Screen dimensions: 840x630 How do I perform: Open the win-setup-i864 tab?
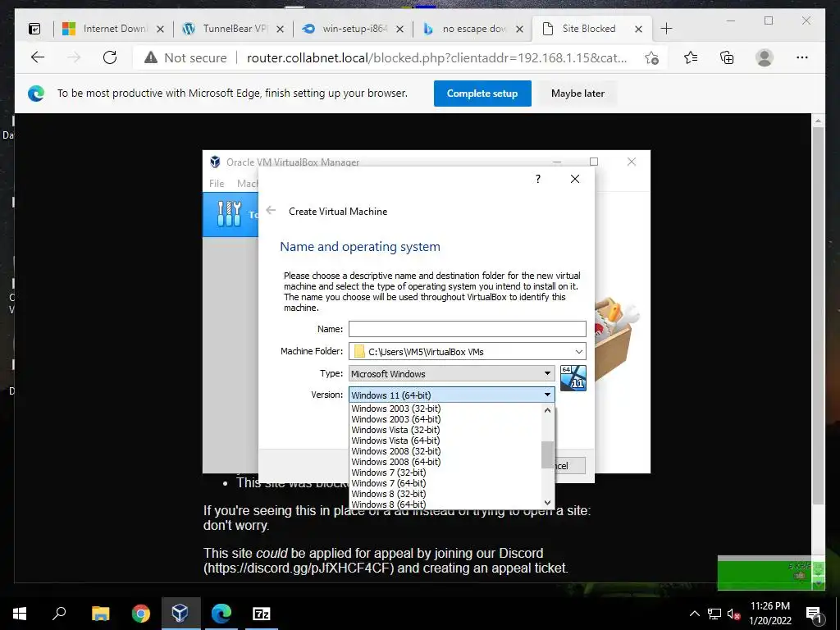(x=353, y=29)
